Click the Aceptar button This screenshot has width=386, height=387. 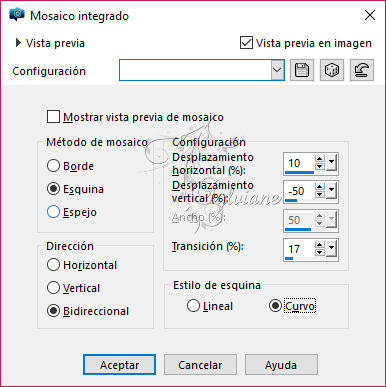point(119,365)
